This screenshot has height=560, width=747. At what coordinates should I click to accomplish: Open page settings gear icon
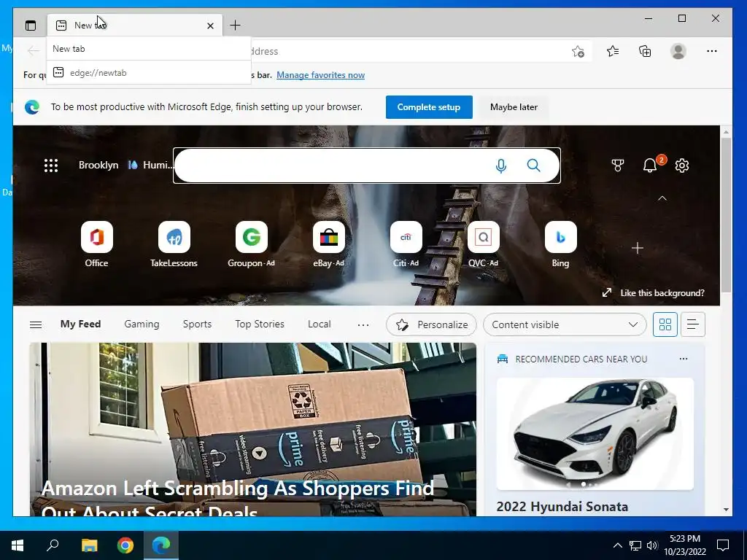(682, 166)
